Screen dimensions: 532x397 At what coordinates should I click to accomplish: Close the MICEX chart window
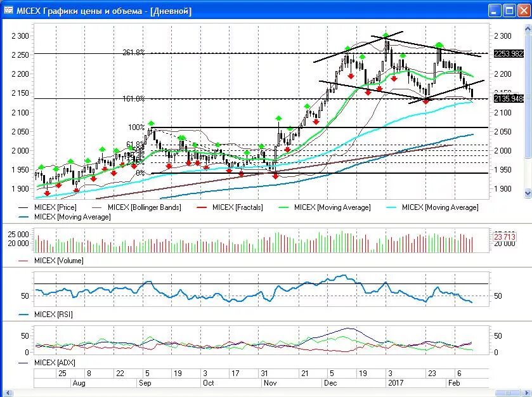coord(524,11)
